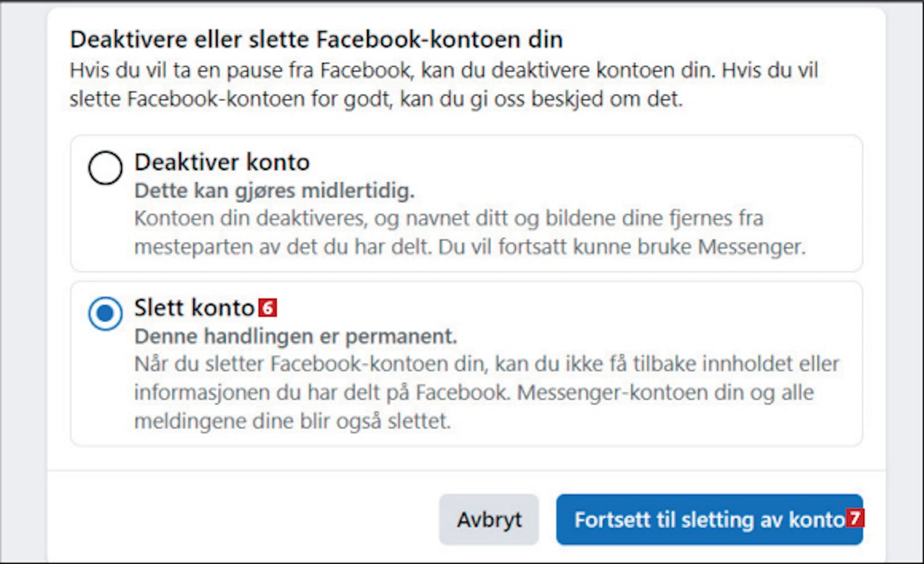Viewport: 924px width, 564px height.
Task: Choose the Deaktiver konto title label
Action: [x=222, y=163]
